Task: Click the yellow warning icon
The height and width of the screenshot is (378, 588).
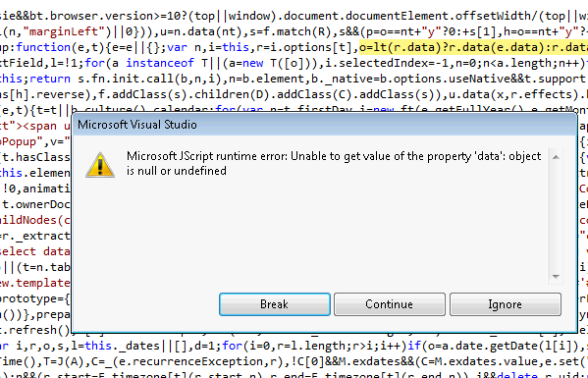Action: pos(100,165)
